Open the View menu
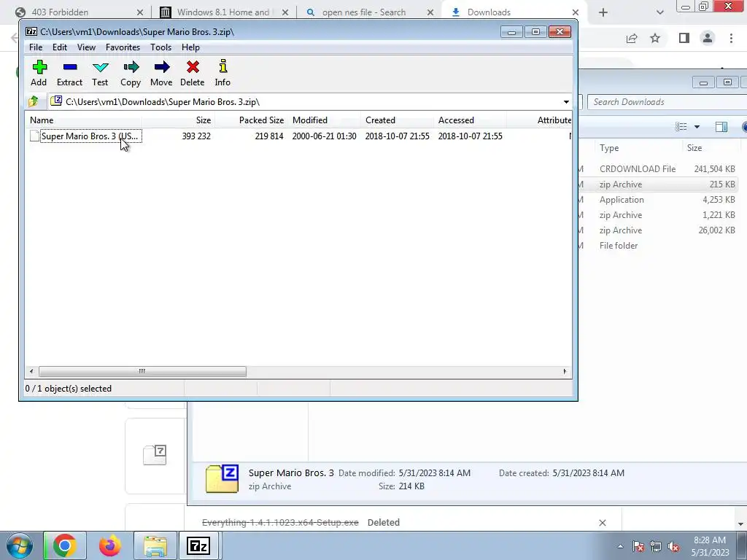 click(86, 47)
